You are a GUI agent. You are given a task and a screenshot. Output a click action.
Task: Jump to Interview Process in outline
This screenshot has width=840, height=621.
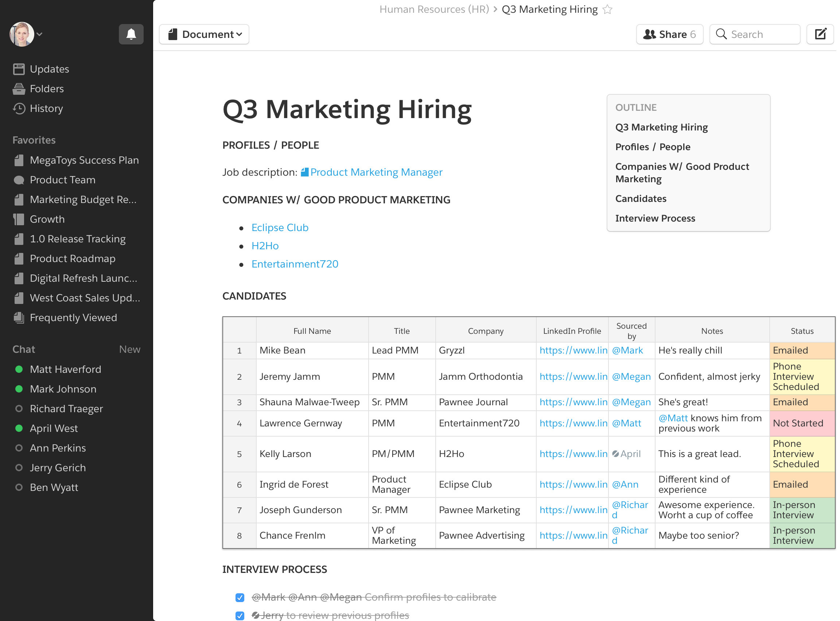click(655, 218)
